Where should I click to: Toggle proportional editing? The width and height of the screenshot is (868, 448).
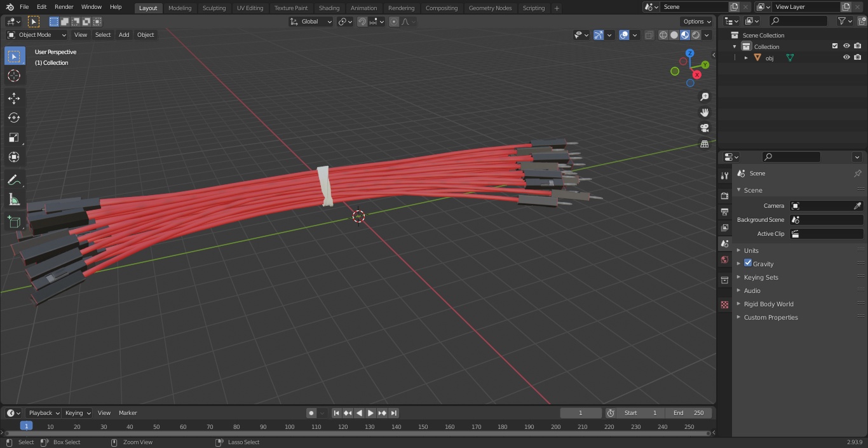coord(394,22)
